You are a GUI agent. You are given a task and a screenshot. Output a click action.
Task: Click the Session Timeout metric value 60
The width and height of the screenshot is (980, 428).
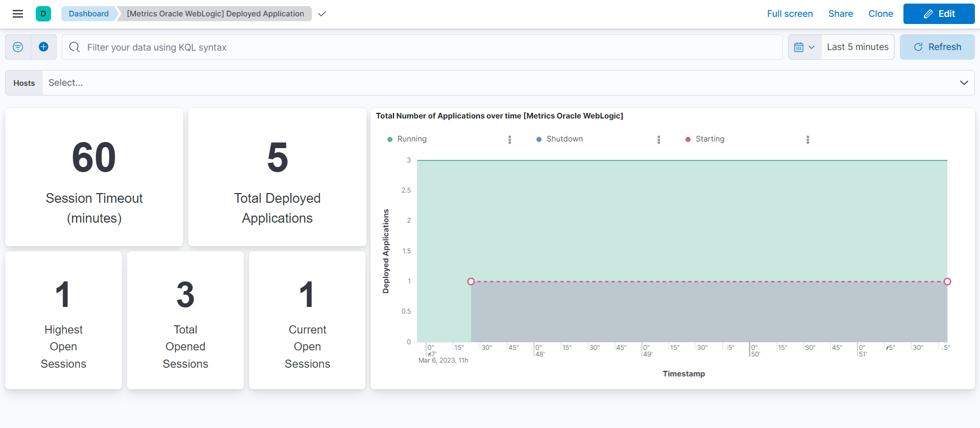pos(94,157)
